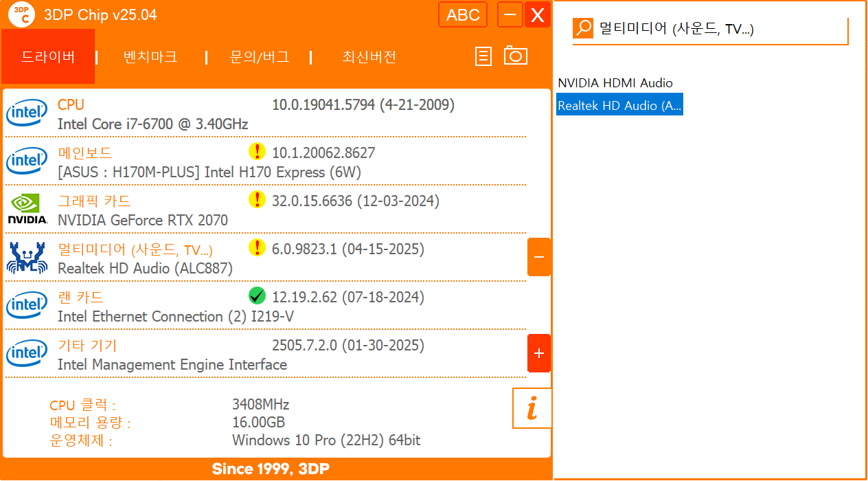
Task: Click the Since 1999, 3DP footer
Action: pos(271,469)
